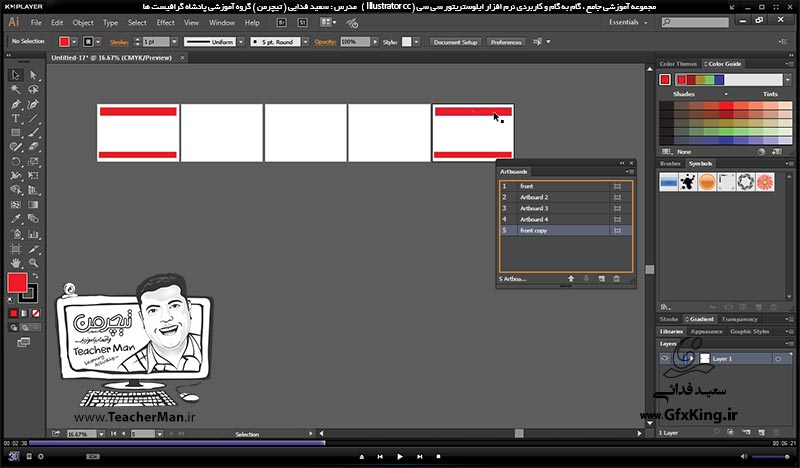
Task: Open harmony rules dropdown in Color Guide
Action: point(788,80)
